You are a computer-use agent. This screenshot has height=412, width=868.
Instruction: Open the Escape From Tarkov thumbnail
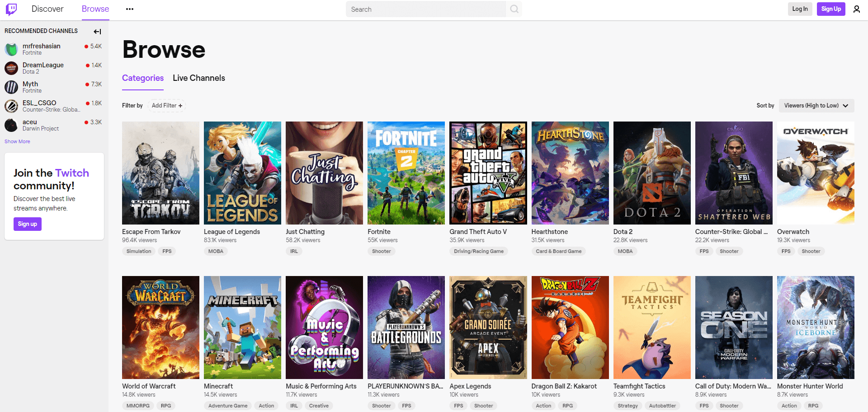pyautogui.click(x=160, y=173)
